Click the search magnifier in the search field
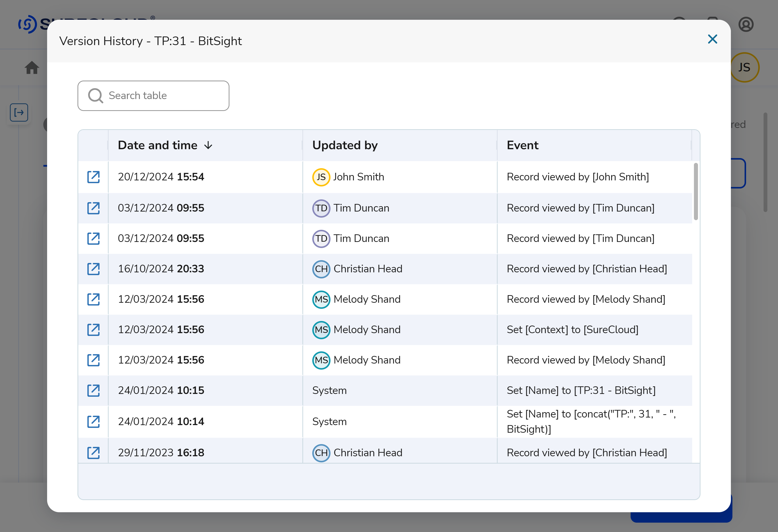The image size is (778, 532). click(95, 96)
